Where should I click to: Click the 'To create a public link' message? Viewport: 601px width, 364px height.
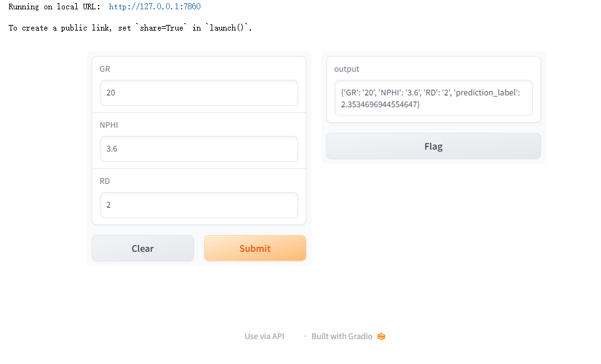(x=130, y=28)
